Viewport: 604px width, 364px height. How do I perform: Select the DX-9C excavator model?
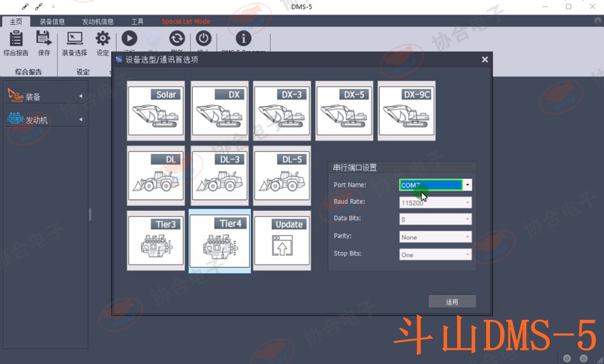[407, 111]
